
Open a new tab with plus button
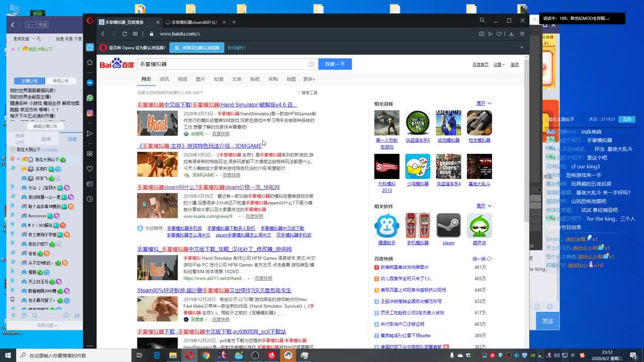[x=233, y=22]
